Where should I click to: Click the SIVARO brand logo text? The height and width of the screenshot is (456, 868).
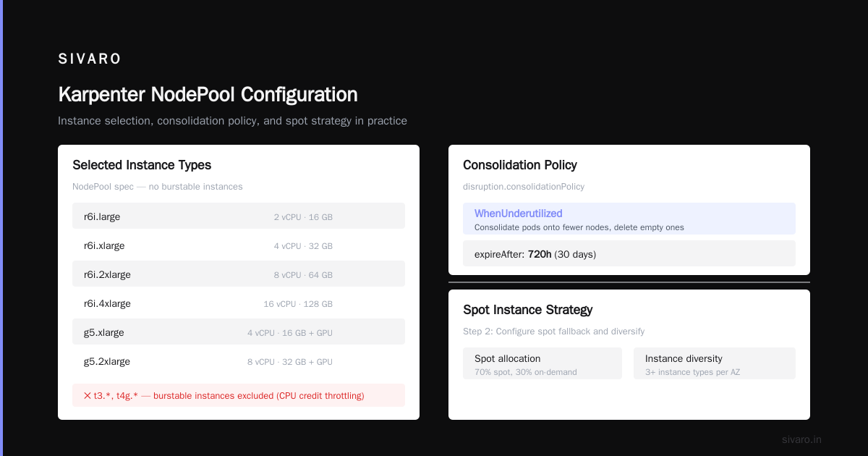click(x=90, y=59)
